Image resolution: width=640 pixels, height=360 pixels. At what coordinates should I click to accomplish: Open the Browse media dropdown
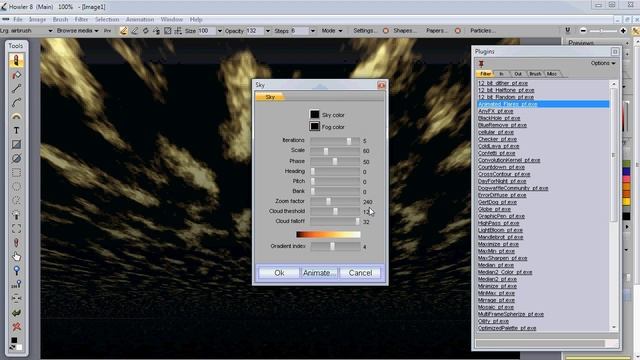click(x=78, y=31)
